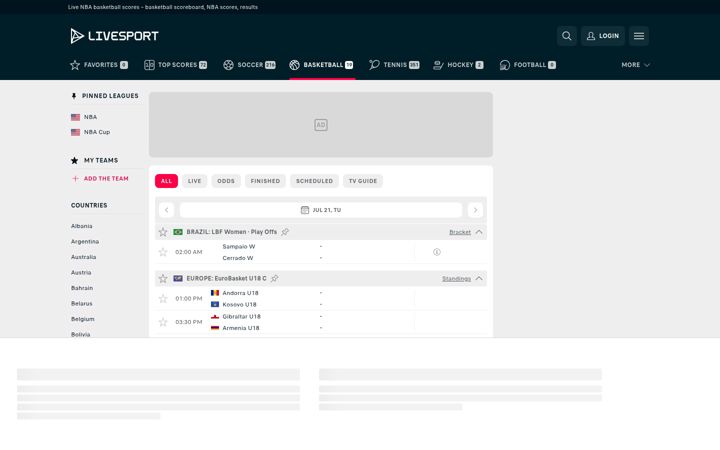Collapse the EuroBasket U18 C section
The width and height of the screenshot is (720, 450).
pyautogui.click(x=479, y=278)
